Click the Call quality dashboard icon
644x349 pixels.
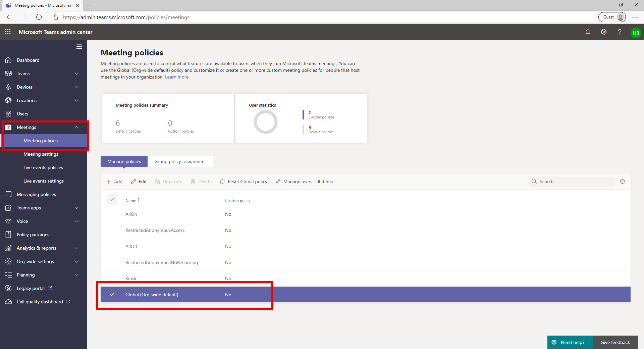pos(8,302)
